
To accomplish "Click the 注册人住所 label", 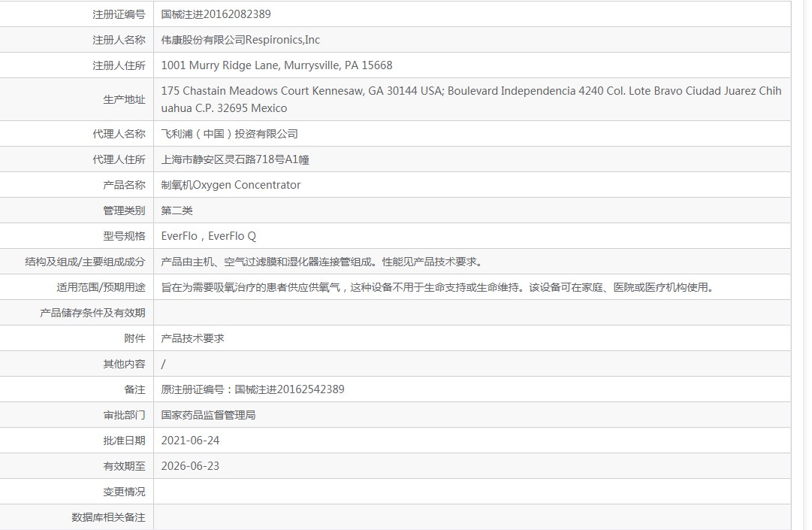I will pyautogui.click(x=119, y=65).
